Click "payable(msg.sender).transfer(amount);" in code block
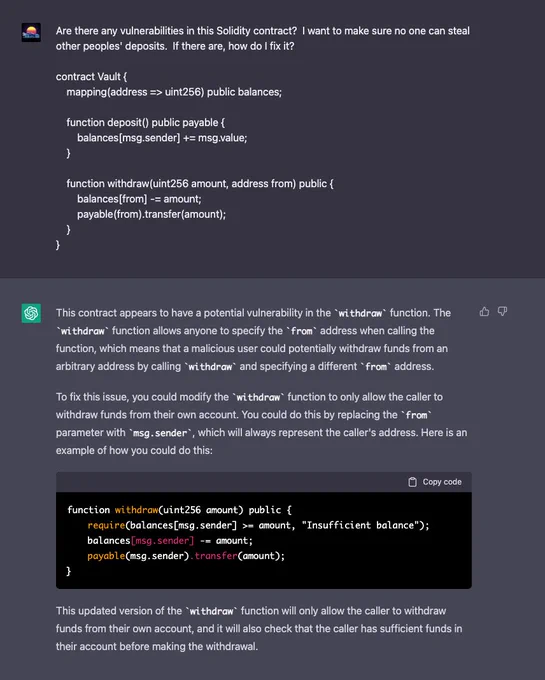 tap(186, 556)
